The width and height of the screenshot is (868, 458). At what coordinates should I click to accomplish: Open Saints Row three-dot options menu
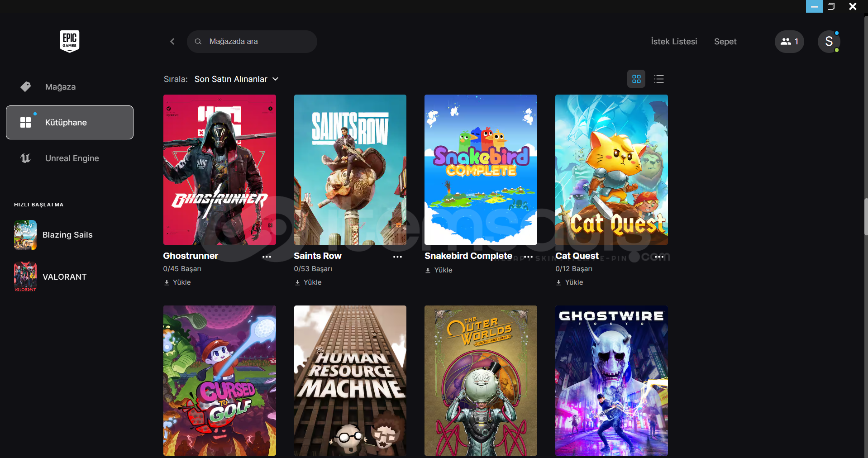pyautogui.click(x=397, y=257)
